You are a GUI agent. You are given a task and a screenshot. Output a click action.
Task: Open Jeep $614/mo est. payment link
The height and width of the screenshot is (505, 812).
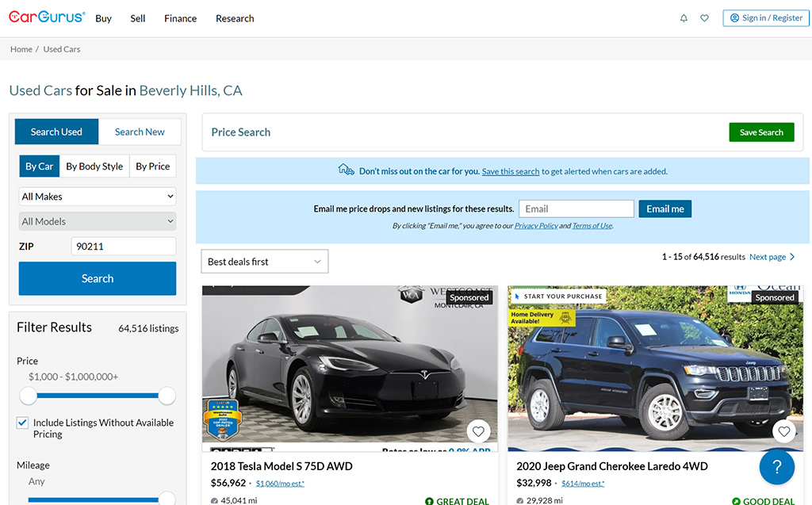(x=583, y=484)
